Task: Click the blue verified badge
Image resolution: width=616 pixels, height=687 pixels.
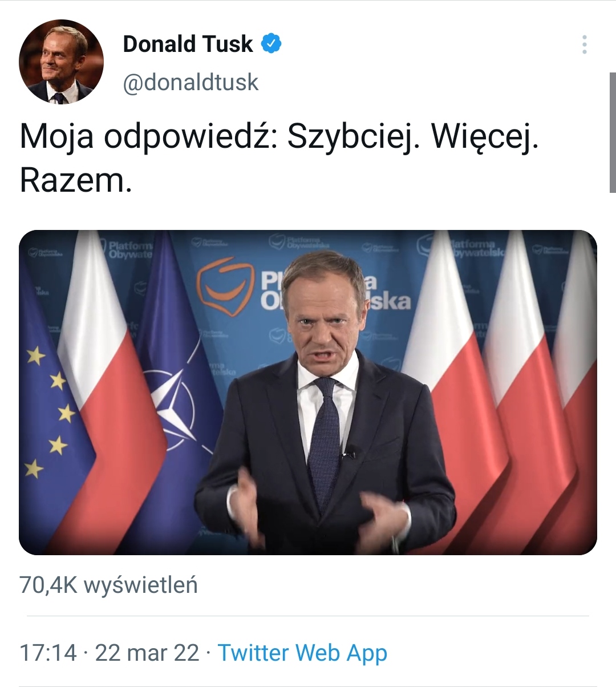Action: click(x=271, y=44)
